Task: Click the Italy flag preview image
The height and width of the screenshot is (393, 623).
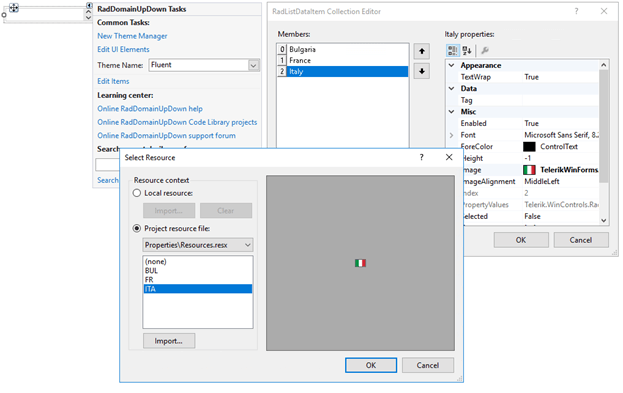Action: point(360,263)
